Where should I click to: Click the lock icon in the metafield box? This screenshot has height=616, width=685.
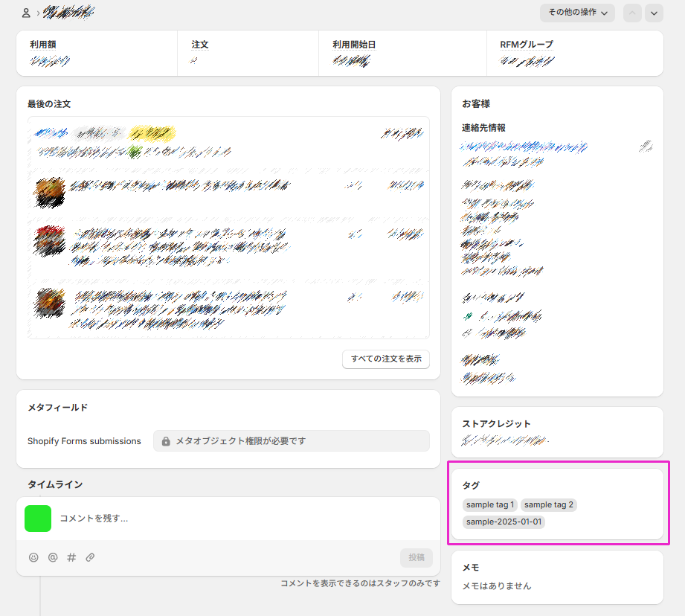(x=166, y=441)
